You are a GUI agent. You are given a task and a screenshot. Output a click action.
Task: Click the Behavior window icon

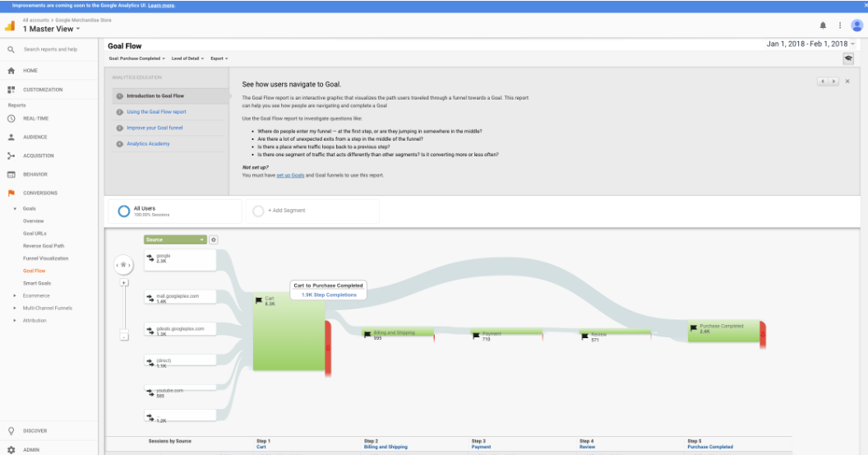coord(11,174)
